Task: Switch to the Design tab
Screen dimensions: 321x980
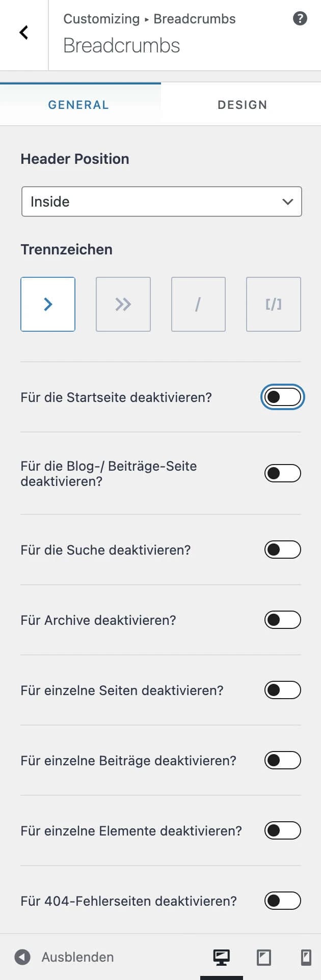Action: click(x=242, y=105)
